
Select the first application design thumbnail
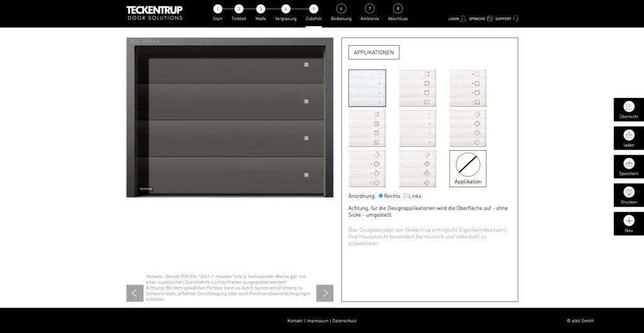point(367,88)
